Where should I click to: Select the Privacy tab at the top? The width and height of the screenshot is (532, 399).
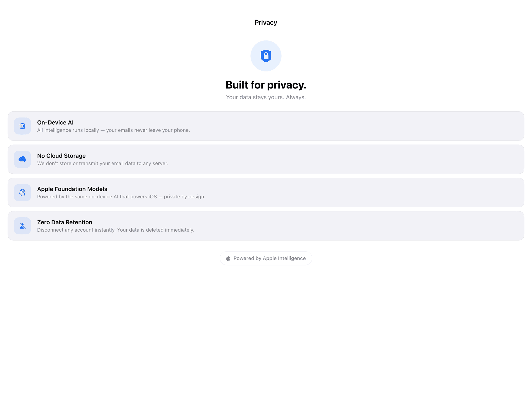coord(266,22)
